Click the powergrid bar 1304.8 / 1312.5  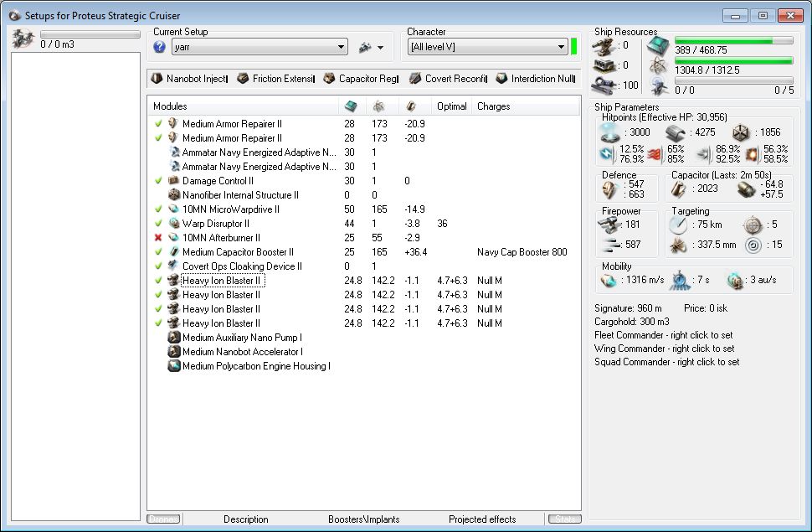tap(734, 60)
